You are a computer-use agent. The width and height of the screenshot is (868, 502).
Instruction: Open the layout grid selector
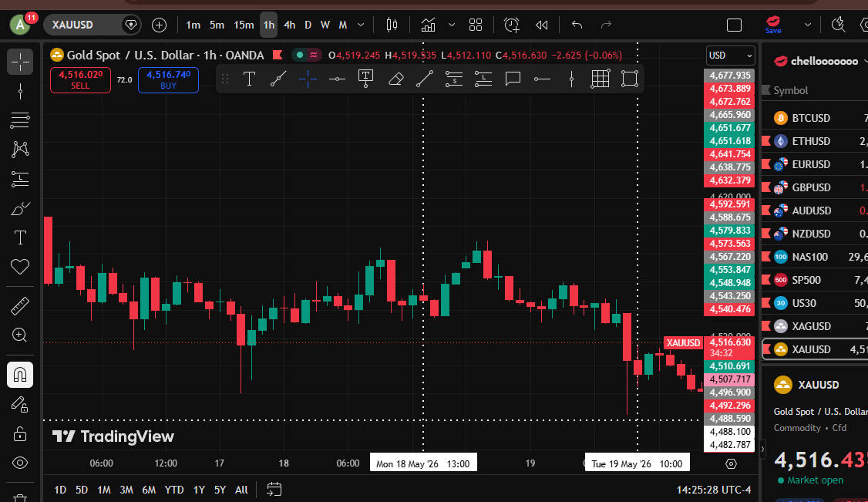tap(476, 25)
